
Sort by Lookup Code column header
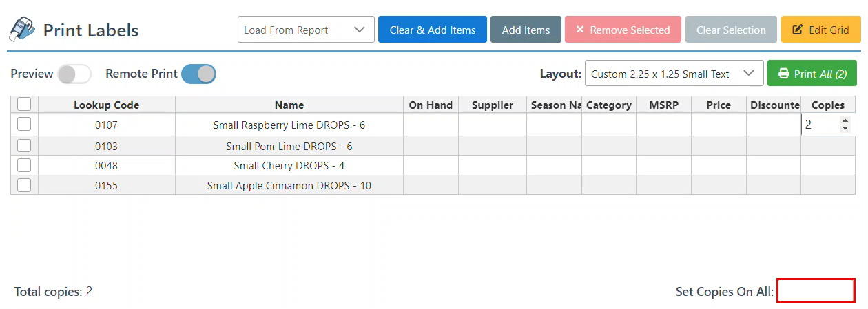pyautogui.click(x=107, y=105)
